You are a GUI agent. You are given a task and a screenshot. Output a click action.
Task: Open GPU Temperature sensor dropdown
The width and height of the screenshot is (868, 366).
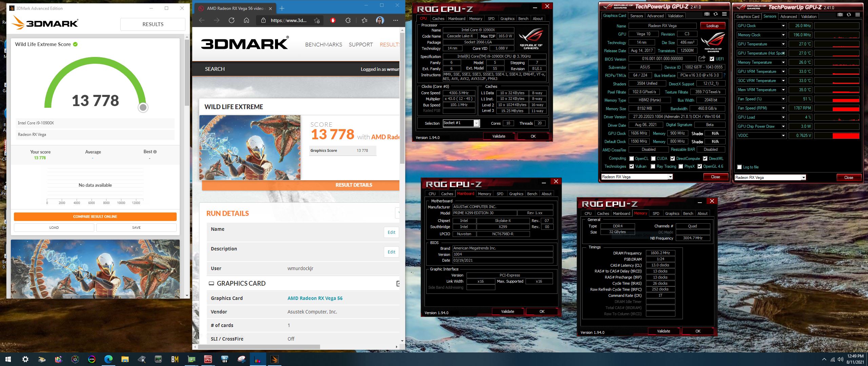(x=783, y=44)
